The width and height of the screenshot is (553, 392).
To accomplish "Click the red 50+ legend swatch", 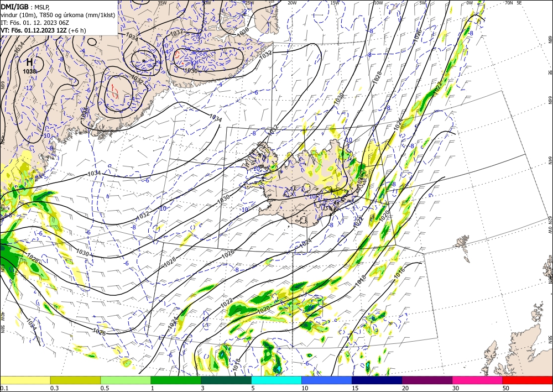I will (x=528, y=380).
